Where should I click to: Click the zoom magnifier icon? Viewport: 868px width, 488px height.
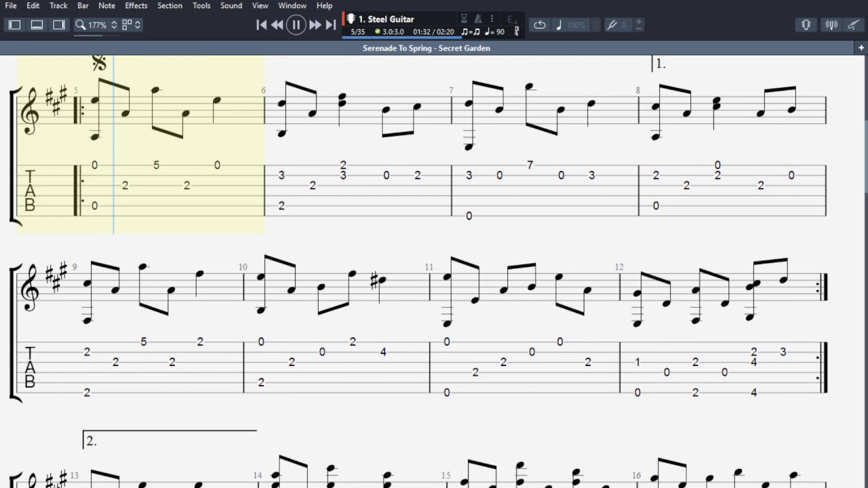[80, 25]
